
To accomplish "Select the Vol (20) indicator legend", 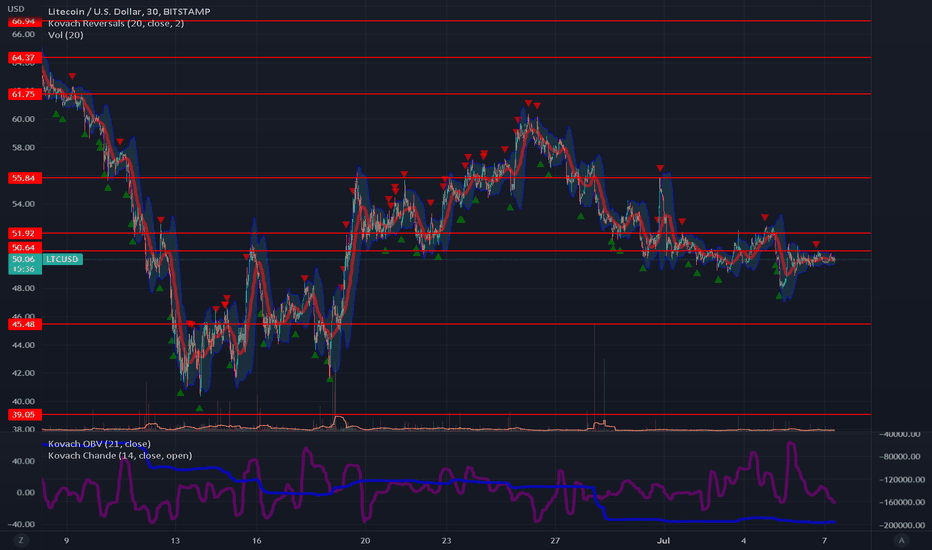I will [65, 35].
